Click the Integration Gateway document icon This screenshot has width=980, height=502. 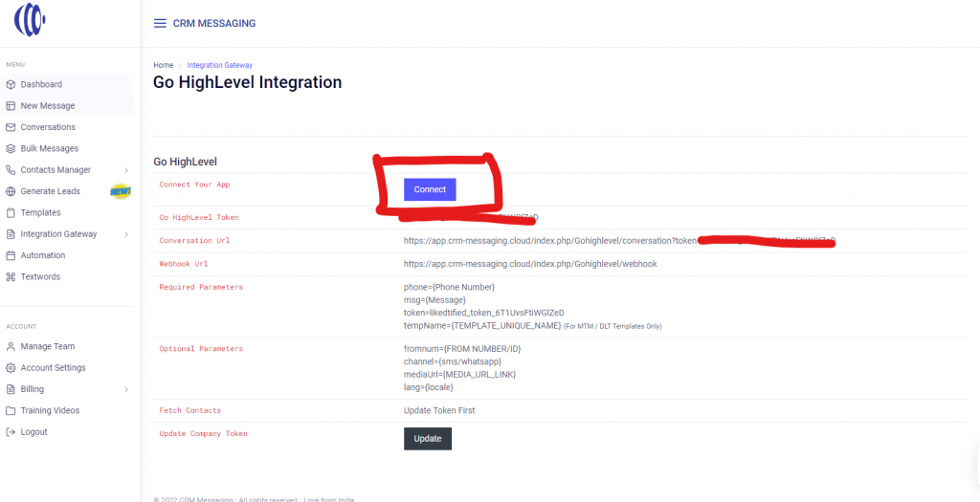[x=10, y=234]
